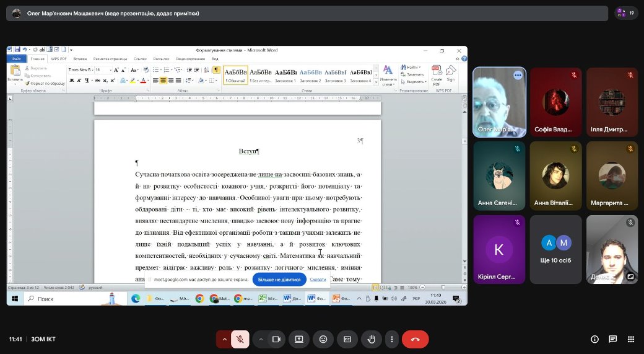Open the Файл tab in Word
Image resolution: width=644 pixels, height=354 pixels.
(x=16, y=59)
